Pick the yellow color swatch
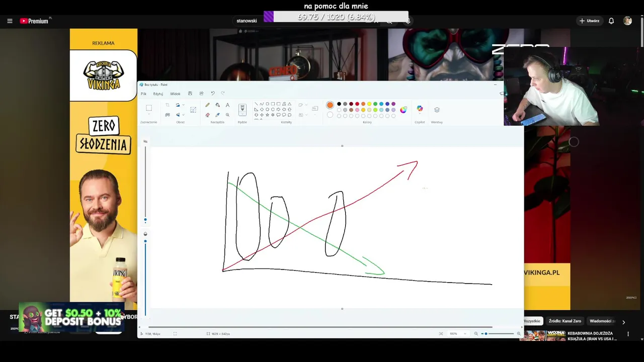Screen dimensions: 644x362 tap(369, 104)
